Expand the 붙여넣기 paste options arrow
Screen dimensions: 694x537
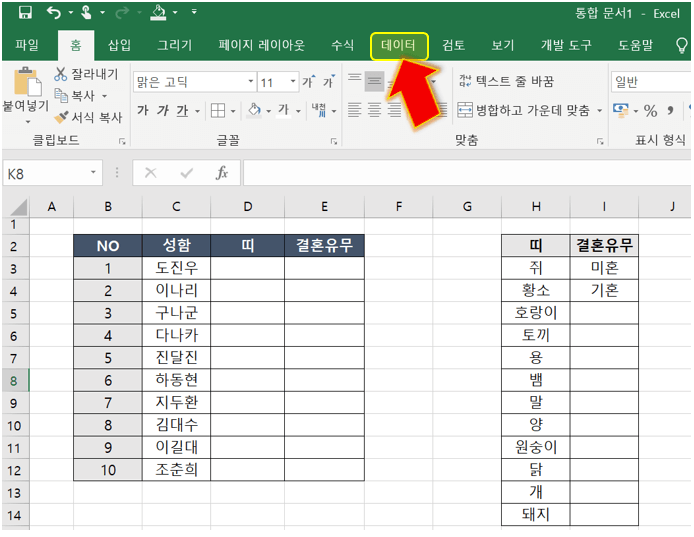tap(28, 121)
